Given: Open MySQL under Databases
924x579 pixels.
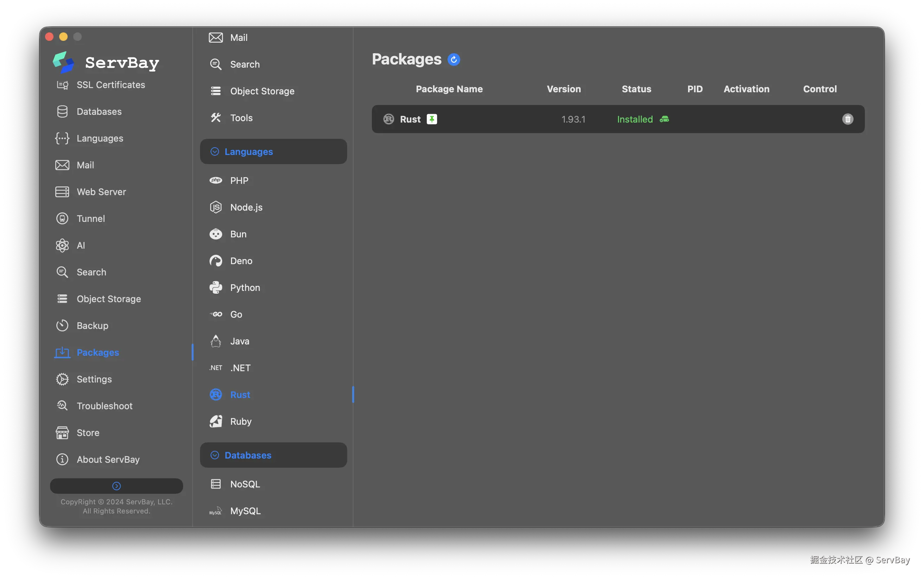Looking at the screenshot, I should click(245, 511).
